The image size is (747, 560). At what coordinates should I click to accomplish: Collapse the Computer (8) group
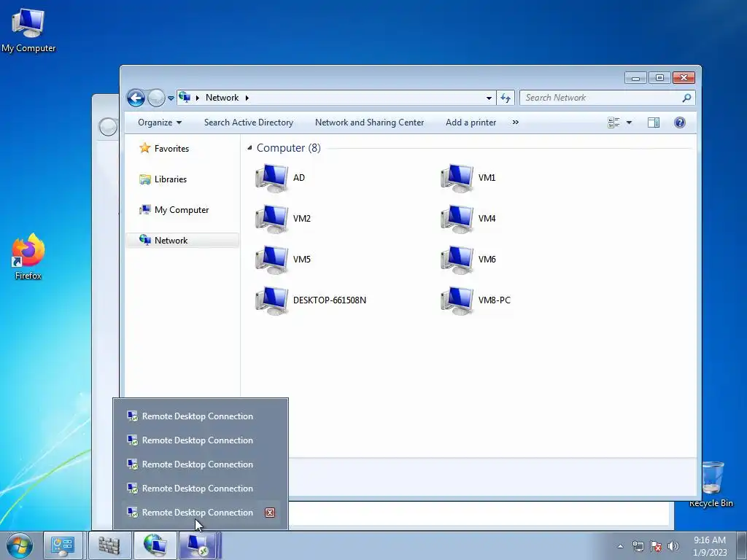pyautogui.click(x=249, y=148)
